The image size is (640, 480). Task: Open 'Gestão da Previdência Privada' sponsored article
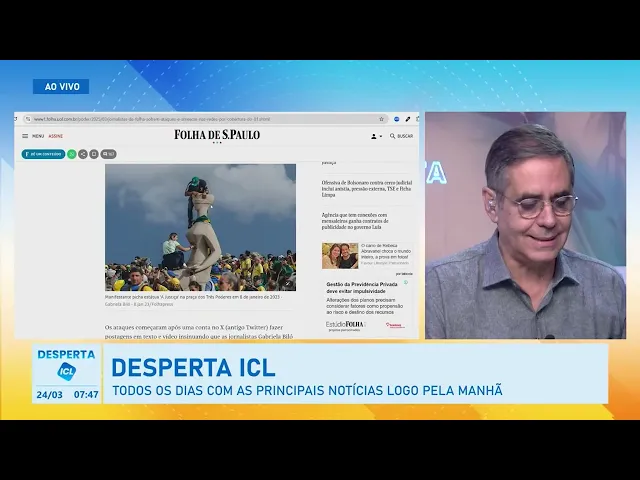[362, 287]
